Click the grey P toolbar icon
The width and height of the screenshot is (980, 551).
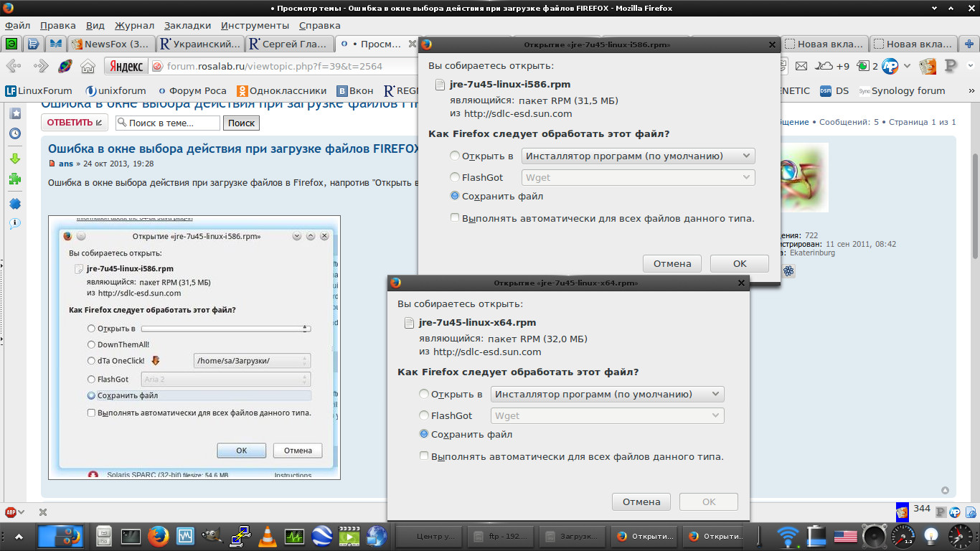(951, 67)
